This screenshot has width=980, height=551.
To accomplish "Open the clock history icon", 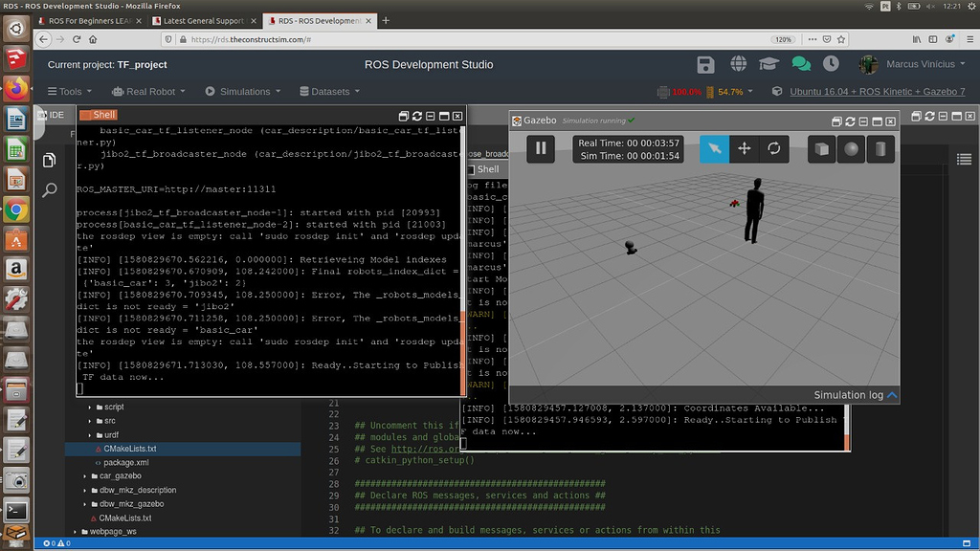I will 831,64.
